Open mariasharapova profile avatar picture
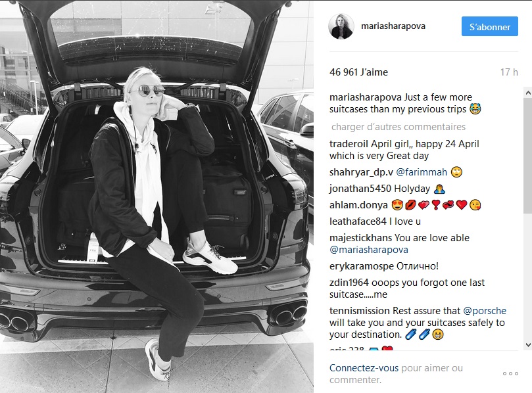The height and width of the screenshot is (393, 532). [341, 26]
